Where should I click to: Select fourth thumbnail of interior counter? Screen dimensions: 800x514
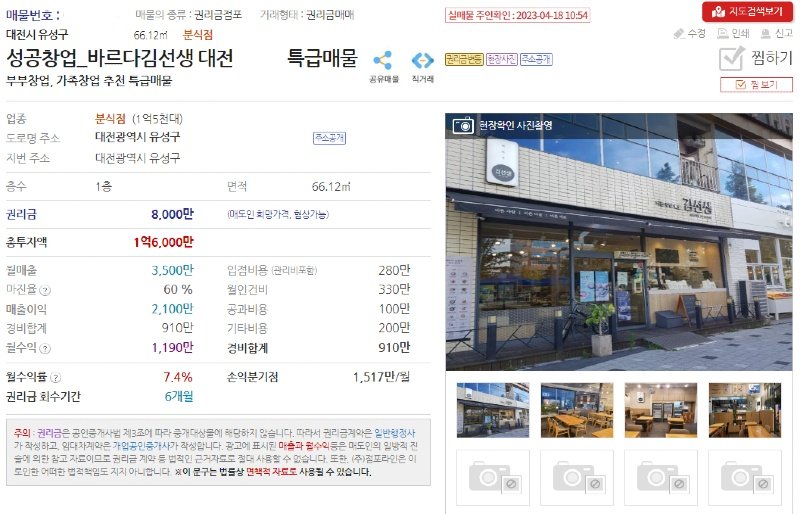[745, 410]
